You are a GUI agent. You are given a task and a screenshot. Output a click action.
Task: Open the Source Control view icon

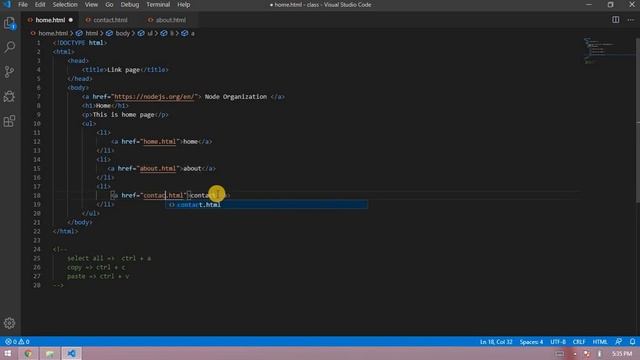click(x=9, y=72)
